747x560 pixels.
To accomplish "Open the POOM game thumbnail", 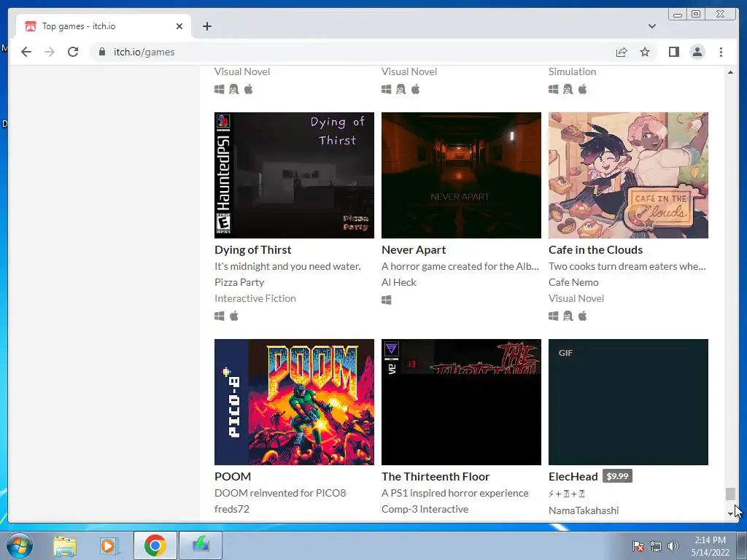I will tap(294, 402).
